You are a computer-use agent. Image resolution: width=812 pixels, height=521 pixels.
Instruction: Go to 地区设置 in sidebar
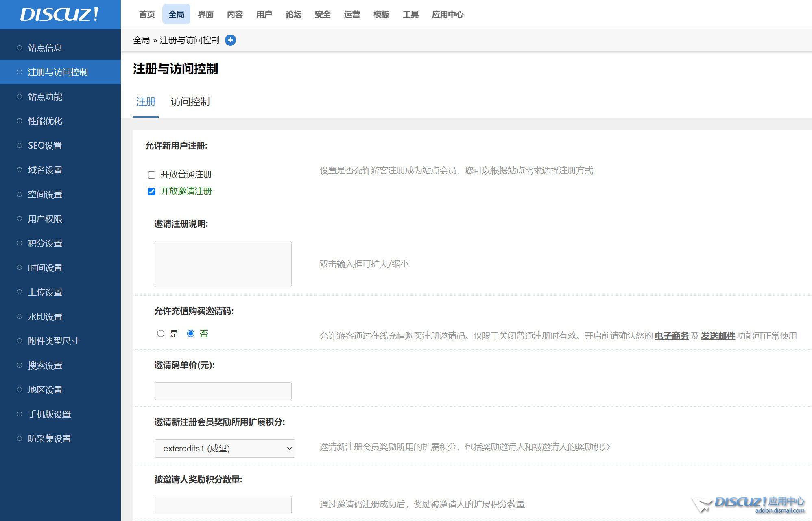pos(60,390)
